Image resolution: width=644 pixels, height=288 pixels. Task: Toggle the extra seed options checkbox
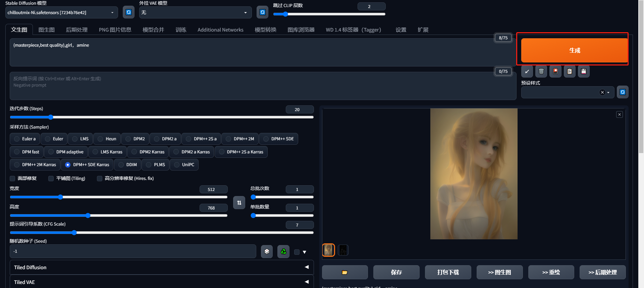pyautogui.click(x=297, y=252)
